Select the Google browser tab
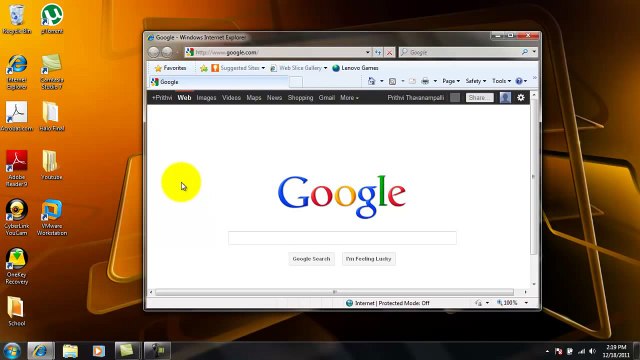This screenshot has height=360, width=640. click(x=219, y=82)
